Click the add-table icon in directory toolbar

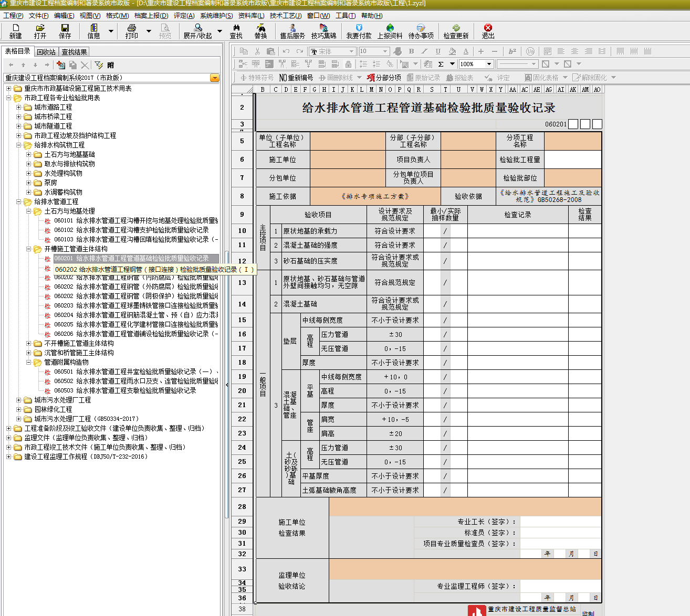(x=61, y=65)
